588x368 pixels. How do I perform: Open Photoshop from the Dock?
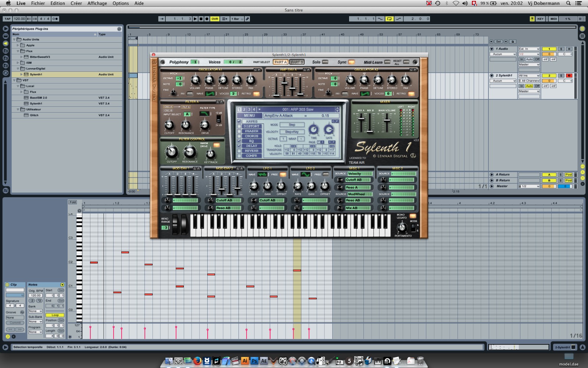coord(254,361)
